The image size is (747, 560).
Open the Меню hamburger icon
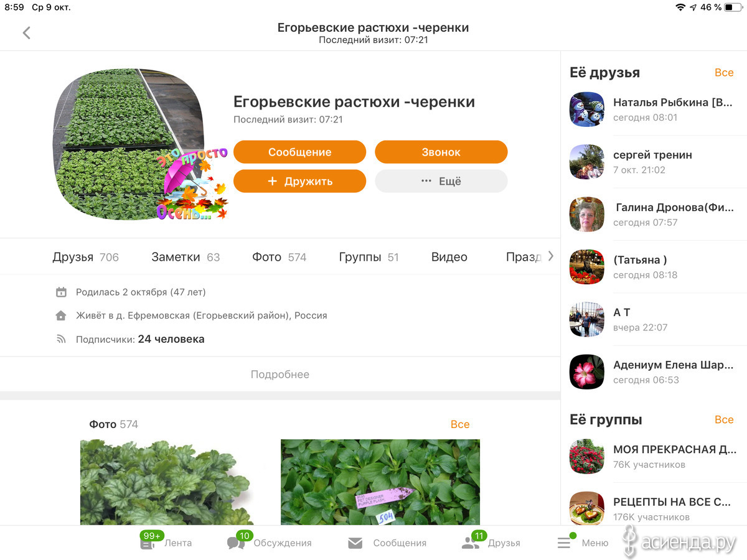564,543
